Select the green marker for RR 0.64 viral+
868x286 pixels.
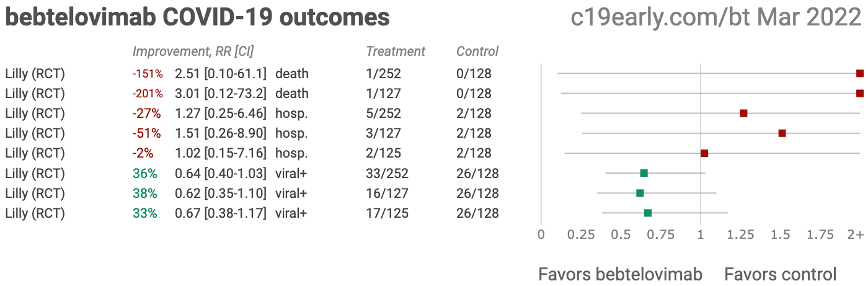(644, 173)
